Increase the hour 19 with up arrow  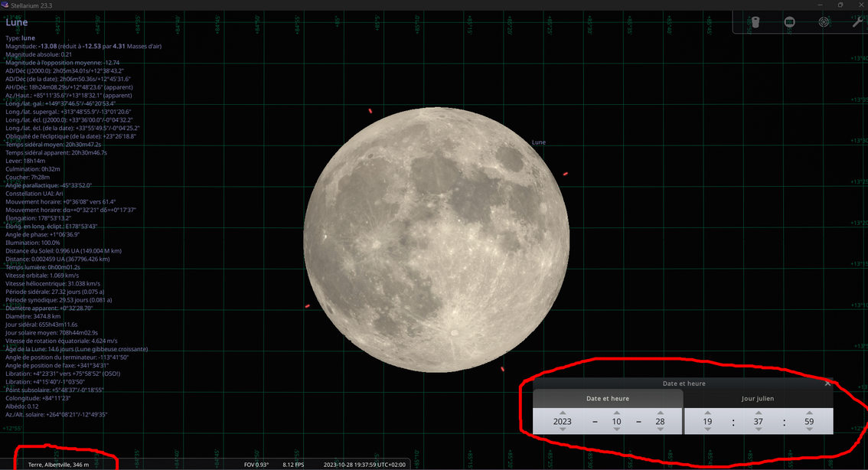point(707,413)
